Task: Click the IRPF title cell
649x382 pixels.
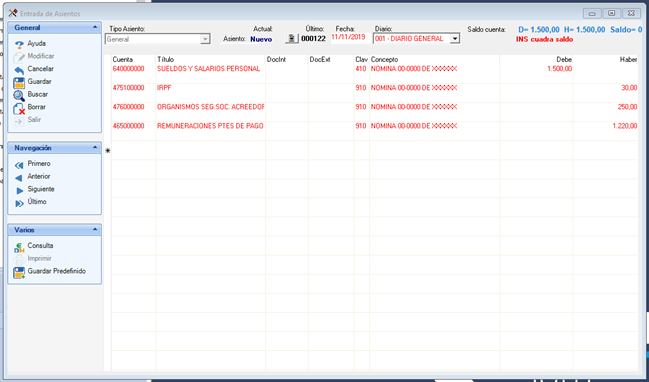Action: tap(164, 88)
